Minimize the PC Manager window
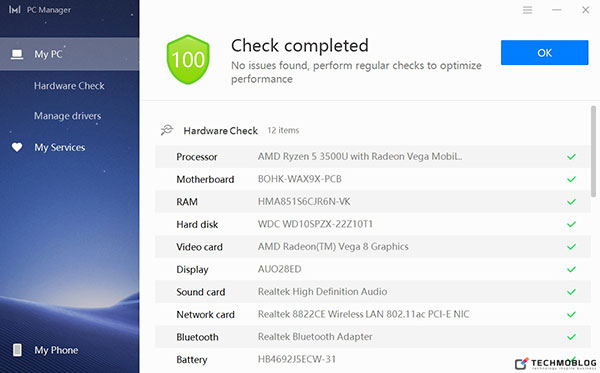This screenshot has width=600, height=373. 556,10
